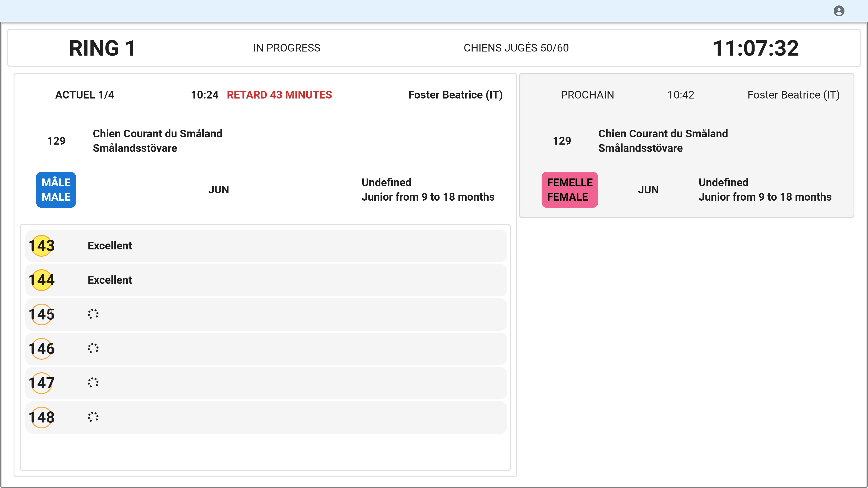Click the RETARD 43 MINUTES warning
868x488 pixels.
[279, 95]
